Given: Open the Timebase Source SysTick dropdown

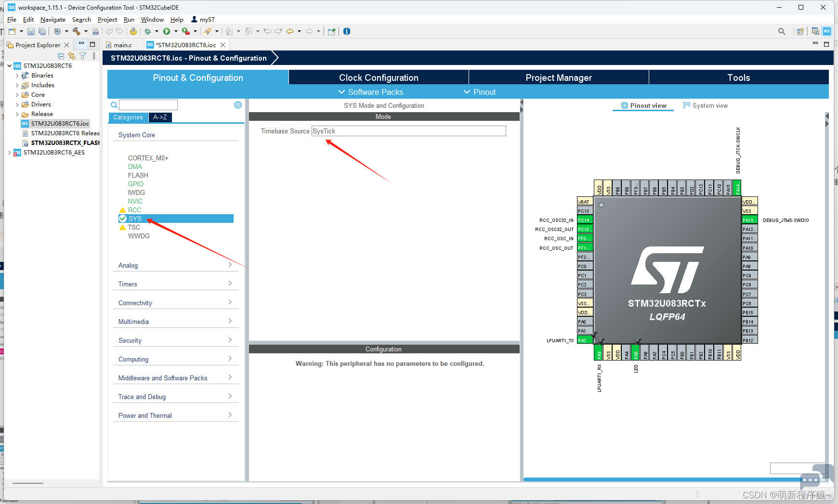Looking at the screenshot, I should pyautogui.click(x=409, y=131).
